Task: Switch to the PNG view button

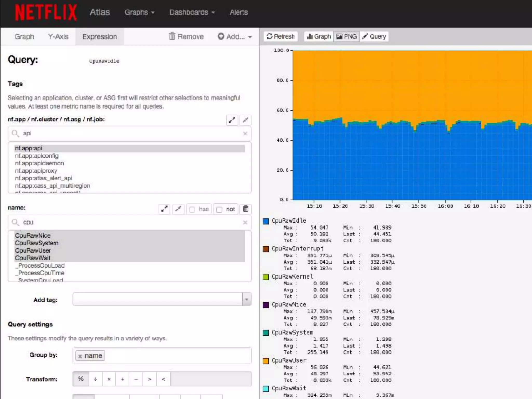Action: pos(347,36)
